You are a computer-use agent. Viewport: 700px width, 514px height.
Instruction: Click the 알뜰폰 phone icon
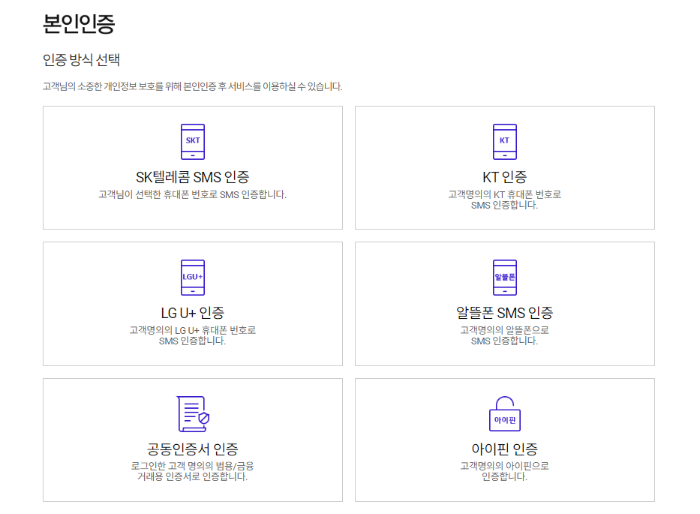click(x=504, y=277)
